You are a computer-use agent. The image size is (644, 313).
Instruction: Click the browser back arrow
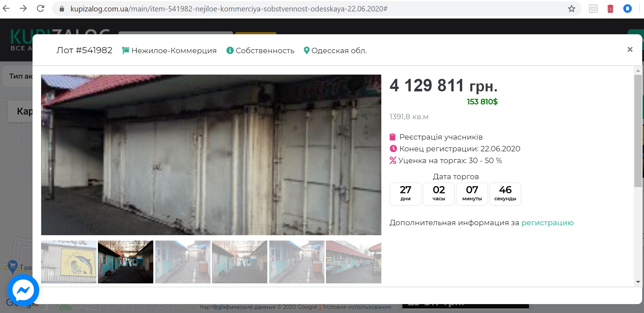coord(6,9)
